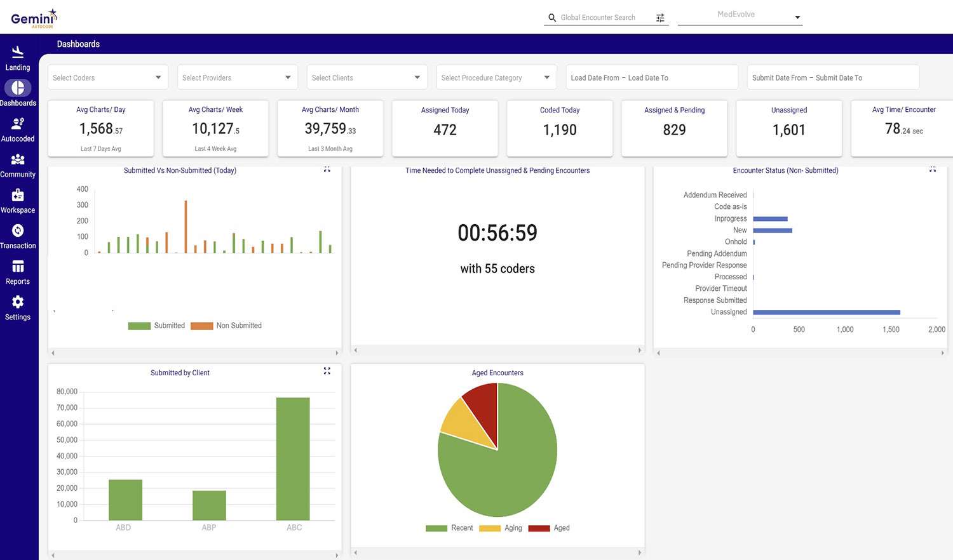Open the Transaction sidebar icon
This screenshot has height=560, width=953.
[x=18, y=230]
